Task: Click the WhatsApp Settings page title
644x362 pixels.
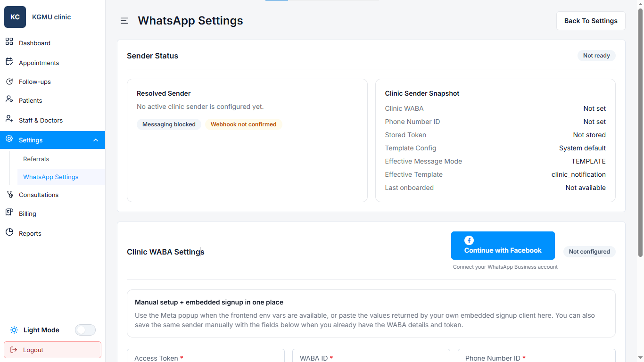Action: 190,21
